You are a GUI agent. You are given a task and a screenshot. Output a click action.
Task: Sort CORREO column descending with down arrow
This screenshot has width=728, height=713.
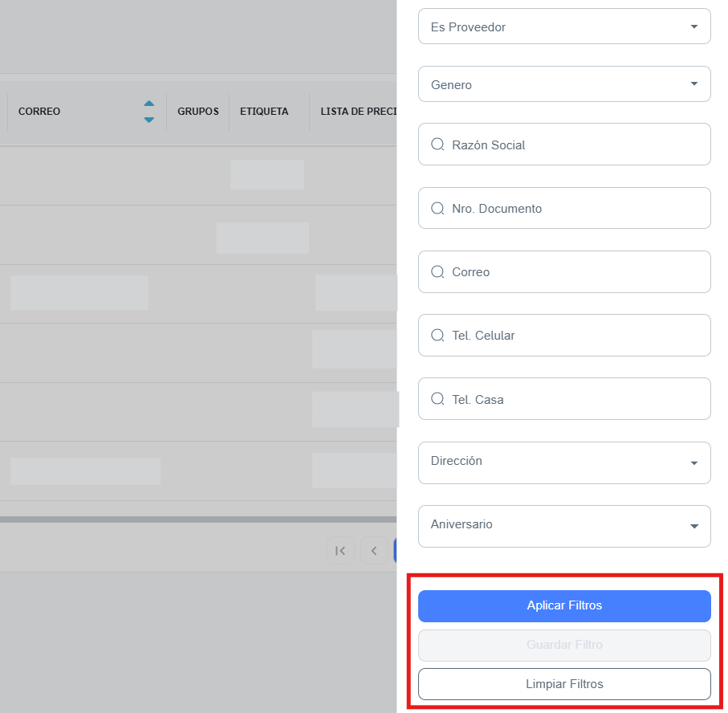point(148,120)
